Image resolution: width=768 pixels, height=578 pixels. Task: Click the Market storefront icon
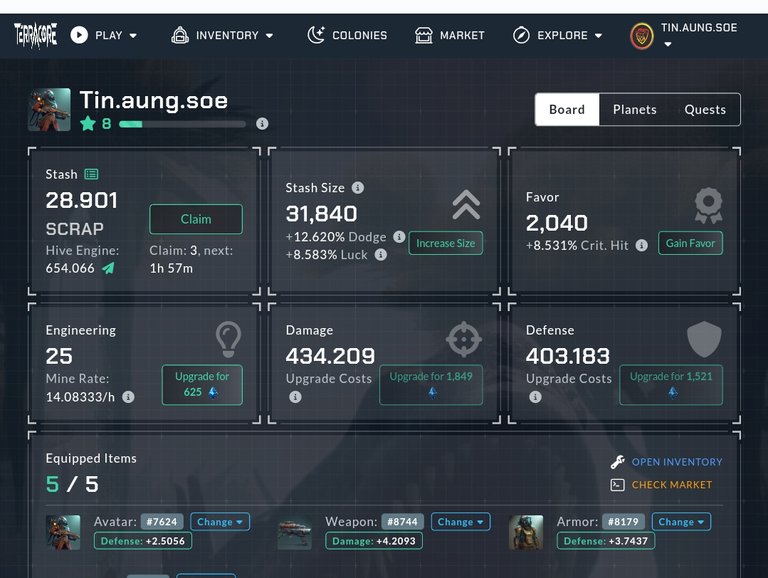(424, 35)
